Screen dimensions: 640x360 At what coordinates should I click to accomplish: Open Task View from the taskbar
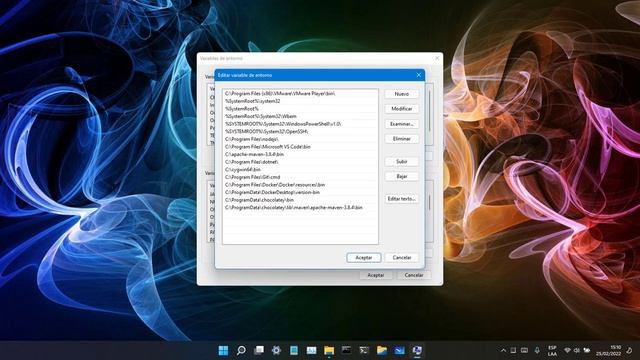coord(259,350)
